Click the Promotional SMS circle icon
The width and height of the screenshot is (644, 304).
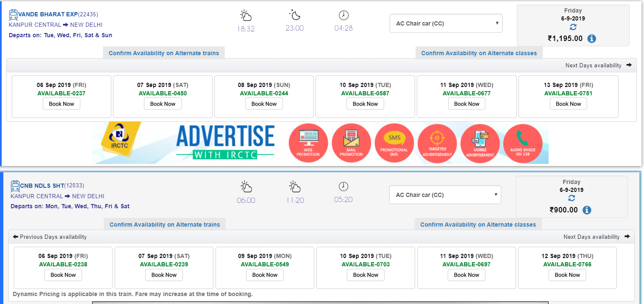pos(394,143)
